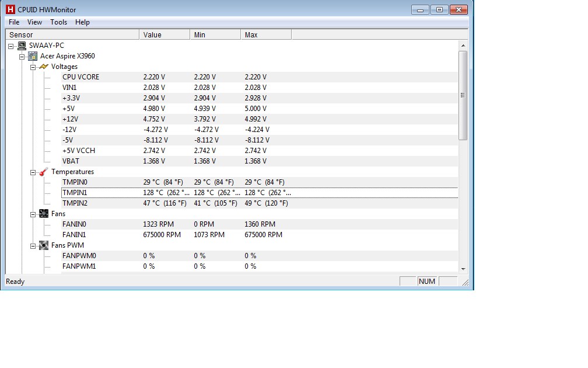
Task: Collapse the SWAAY-PC tree node
Action: click(11, 46)
